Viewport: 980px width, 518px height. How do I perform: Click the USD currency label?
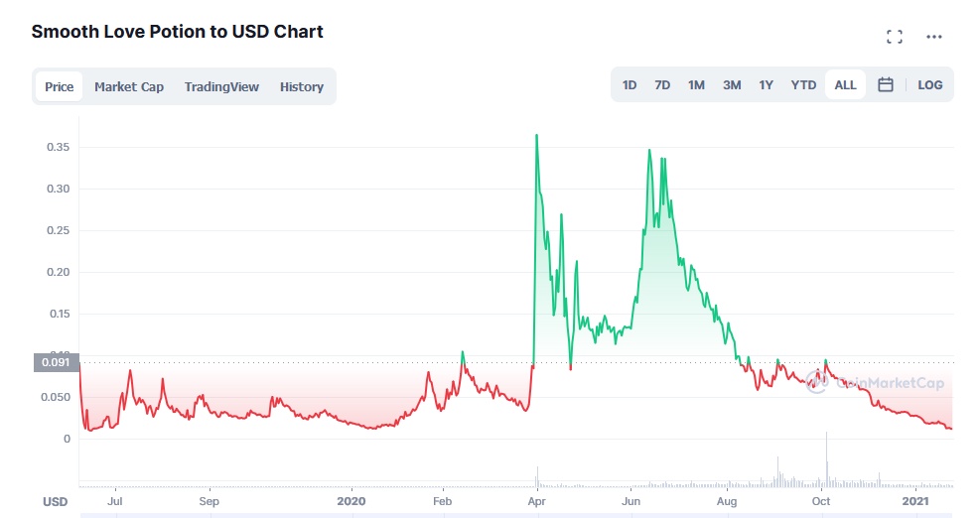[x=55, y=502]
